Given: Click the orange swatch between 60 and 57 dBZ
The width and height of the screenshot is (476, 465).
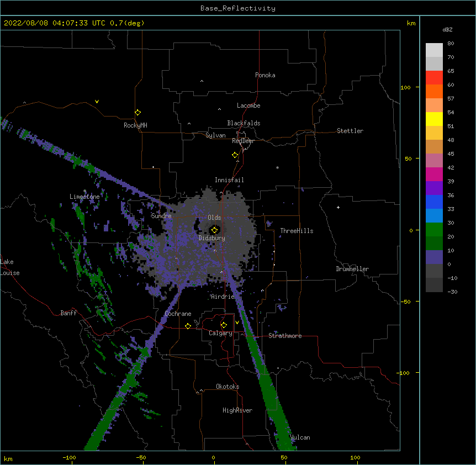Looking at the screenshot, I should pos(434,91).
